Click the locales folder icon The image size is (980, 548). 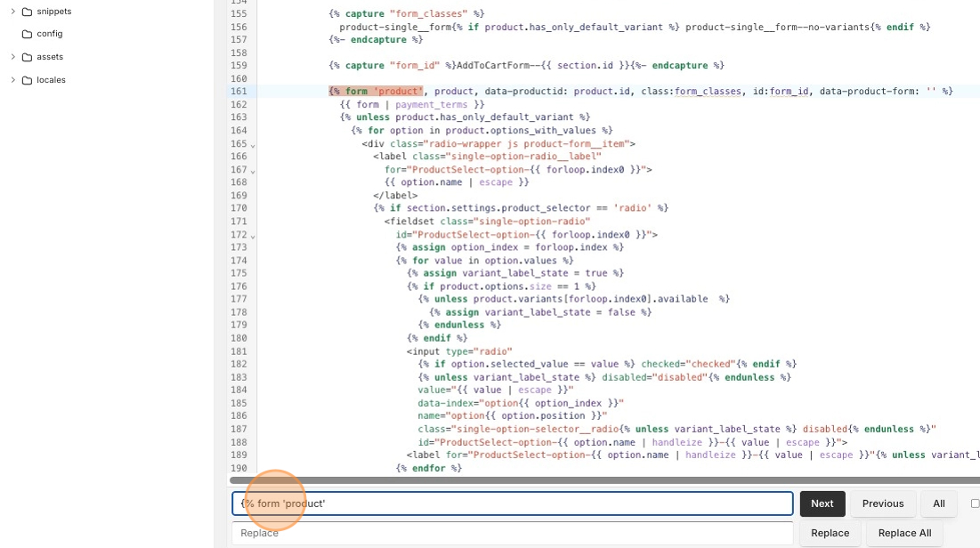pyautogui.click(x=27, y=80)
